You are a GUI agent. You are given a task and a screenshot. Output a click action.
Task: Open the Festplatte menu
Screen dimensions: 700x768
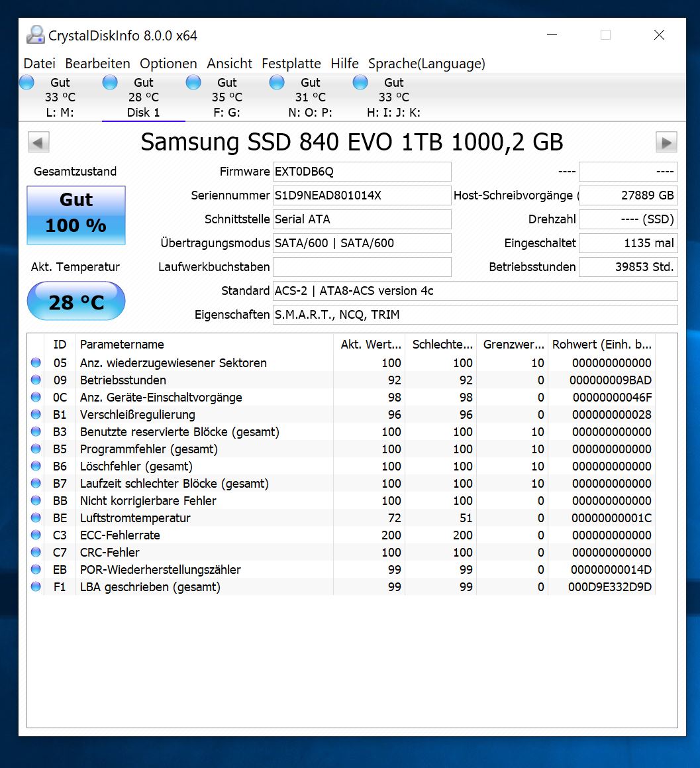[x=291, y=64]
